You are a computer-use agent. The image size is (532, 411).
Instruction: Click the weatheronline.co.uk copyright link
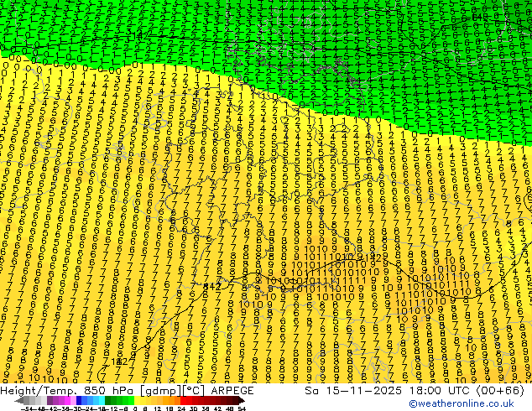462,403
